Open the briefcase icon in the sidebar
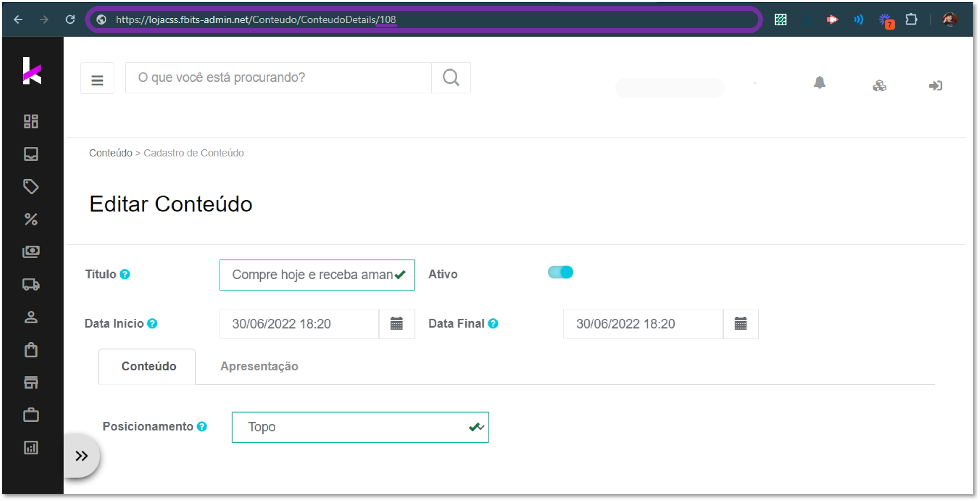The width and height of the screenshot is (980, 501). pos(31,415)
